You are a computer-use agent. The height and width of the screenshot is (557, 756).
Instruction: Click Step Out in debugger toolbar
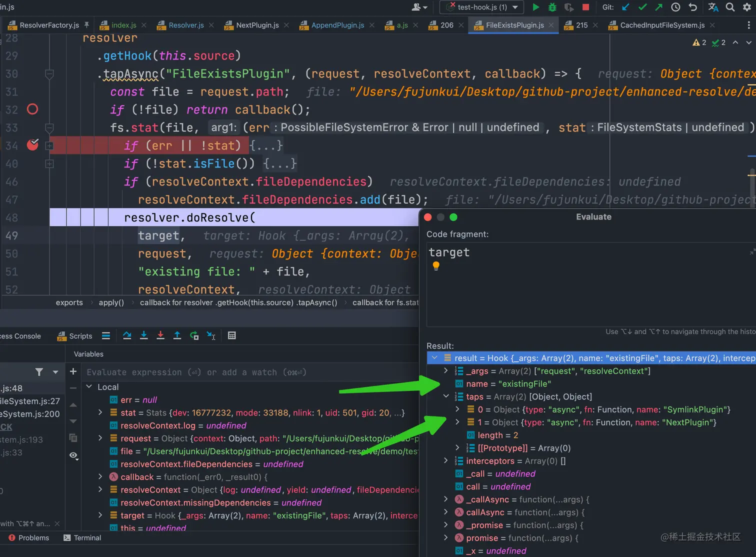tap(177, 335)
